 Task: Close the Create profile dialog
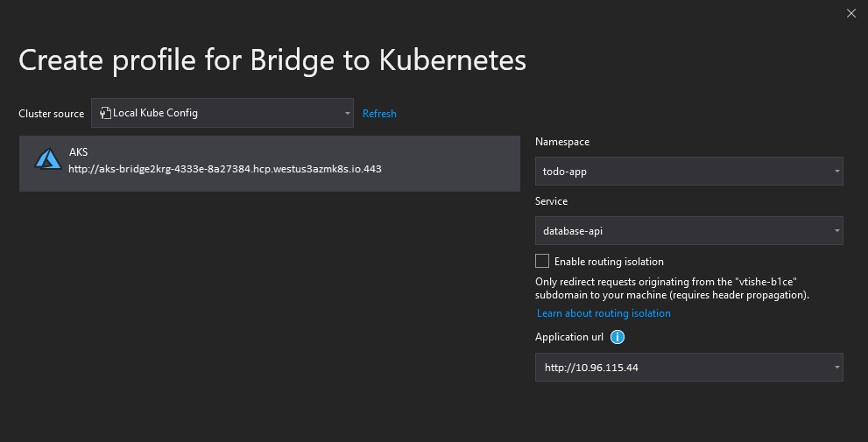click(x=850, y=13)
